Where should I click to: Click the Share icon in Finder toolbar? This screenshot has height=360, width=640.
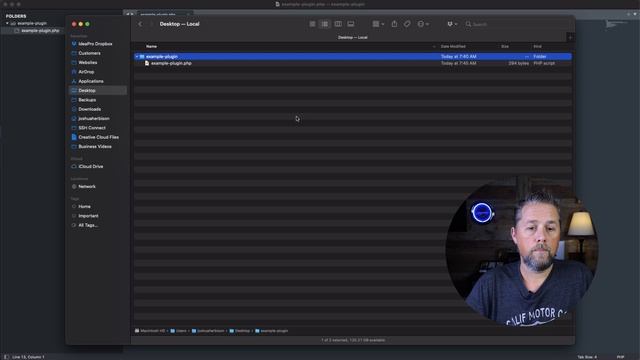394,24
